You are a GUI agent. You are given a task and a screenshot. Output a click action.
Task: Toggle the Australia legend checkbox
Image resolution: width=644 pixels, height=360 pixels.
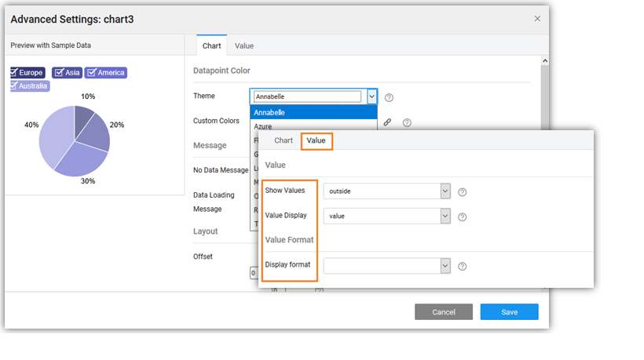click(14, 85)
